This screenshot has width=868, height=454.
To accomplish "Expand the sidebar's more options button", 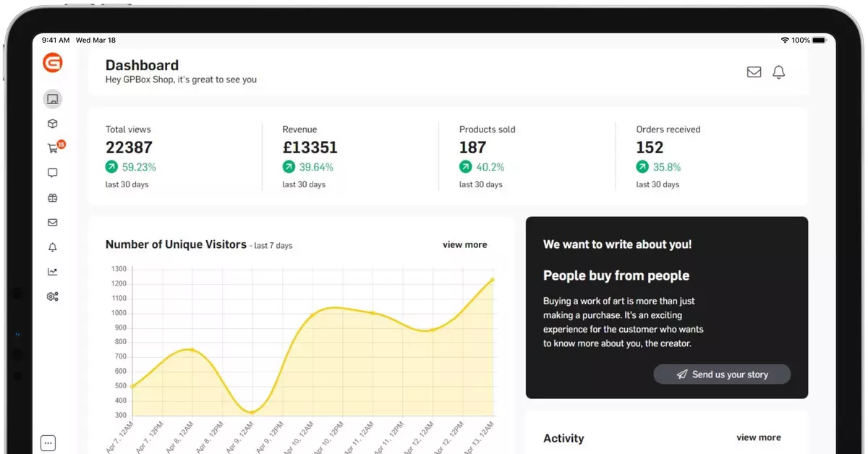I will [x=48, y=443].
